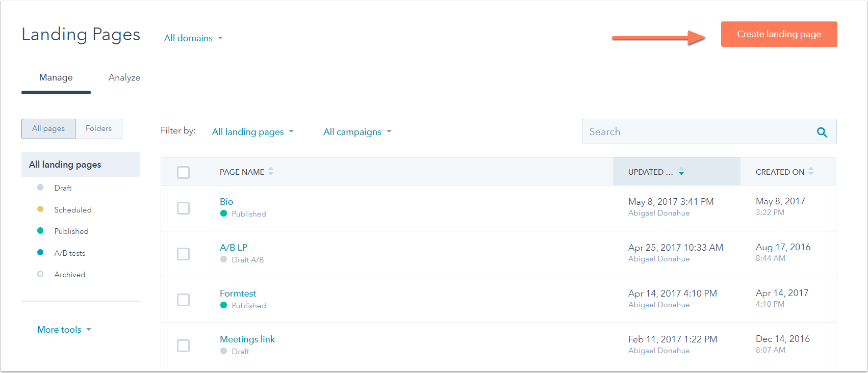This screenshot has height=373, width=868.
Task: Filter by A/B tests in sidebar
Action: tap(69, 253)
